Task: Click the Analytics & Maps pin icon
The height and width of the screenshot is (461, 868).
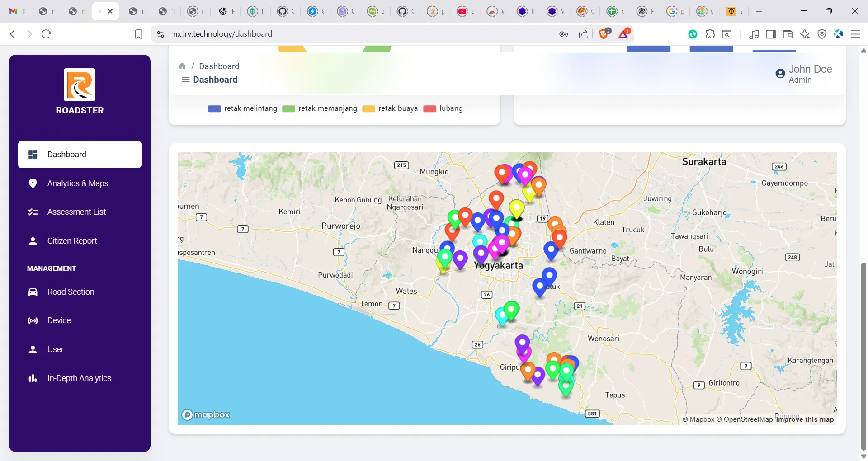Action: [33, 183]
